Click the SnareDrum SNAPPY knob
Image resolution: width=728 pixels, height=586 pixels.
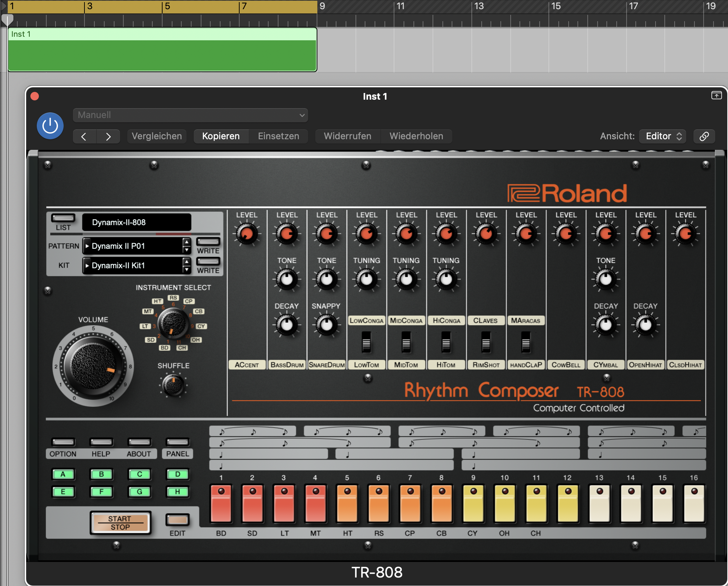click(327, 325)
